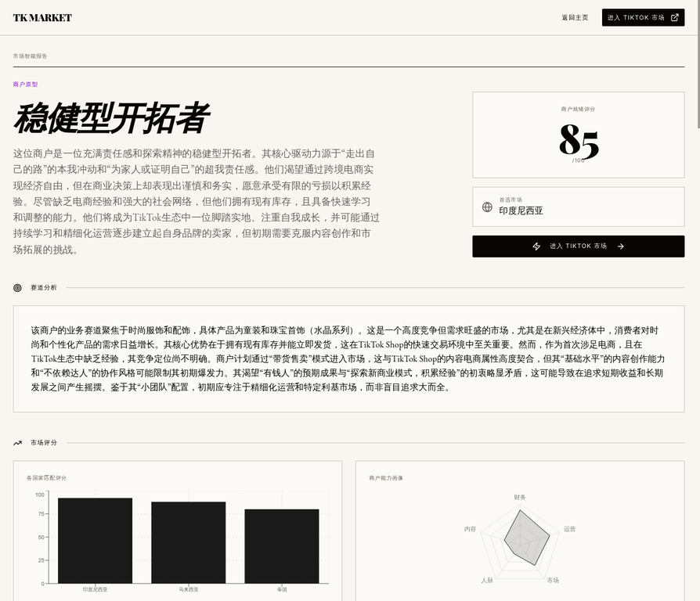The width and height of the screenshot is (700, 601).
Task: Click the external-link icon in the top button
Action: pos(674,17)
